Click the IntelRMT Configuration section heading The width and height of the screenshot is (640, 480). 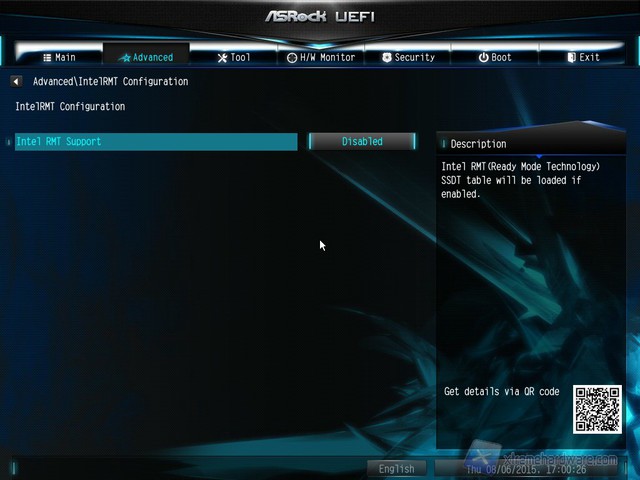[x=70, y=106]
